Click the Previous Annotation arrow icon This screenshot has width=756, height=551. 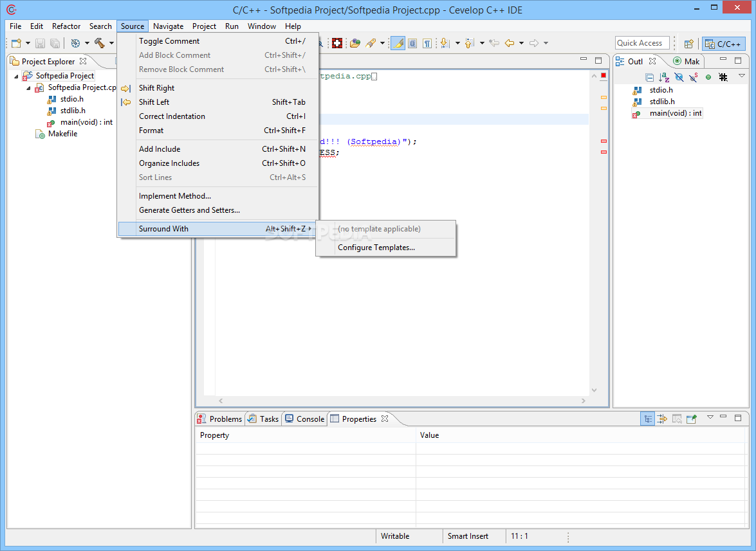[470, 43]
